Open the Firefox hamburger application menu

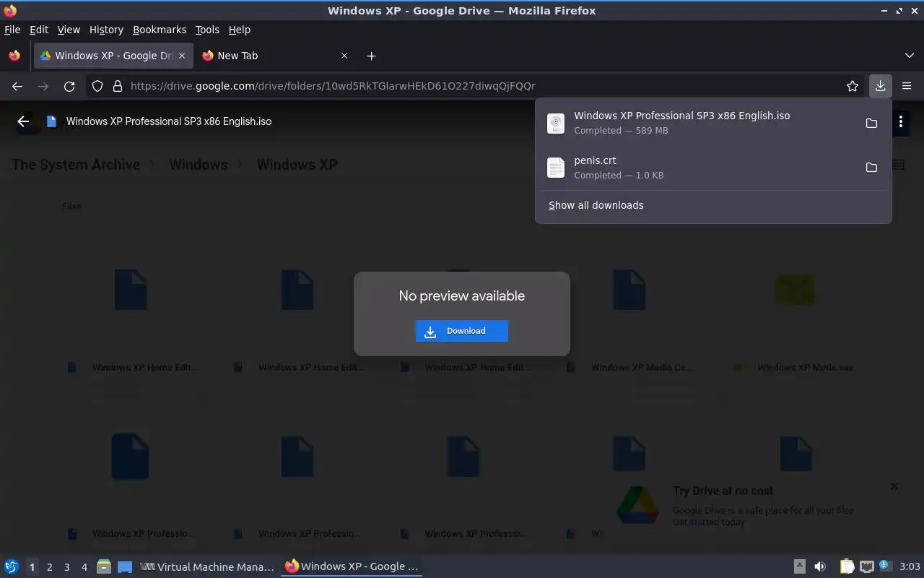click(x=907, y=86)
